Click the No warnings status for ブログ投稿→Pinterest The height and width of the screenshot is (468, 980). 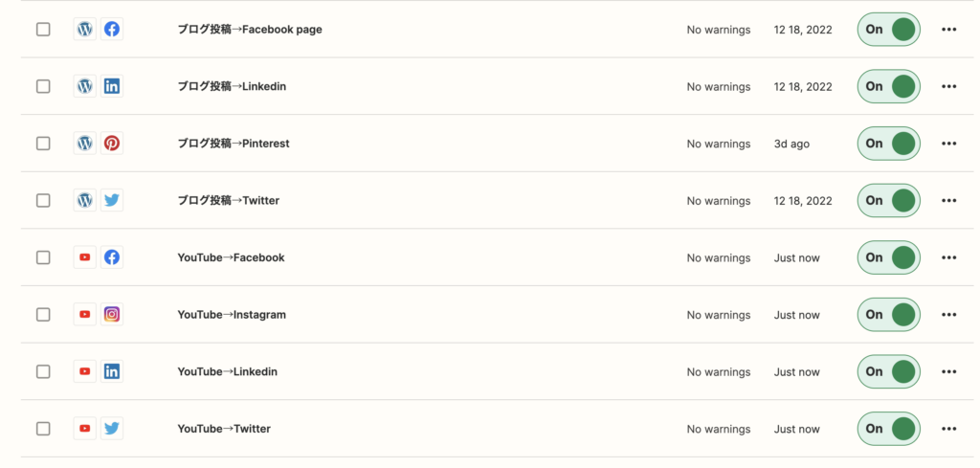pos(719,144)
